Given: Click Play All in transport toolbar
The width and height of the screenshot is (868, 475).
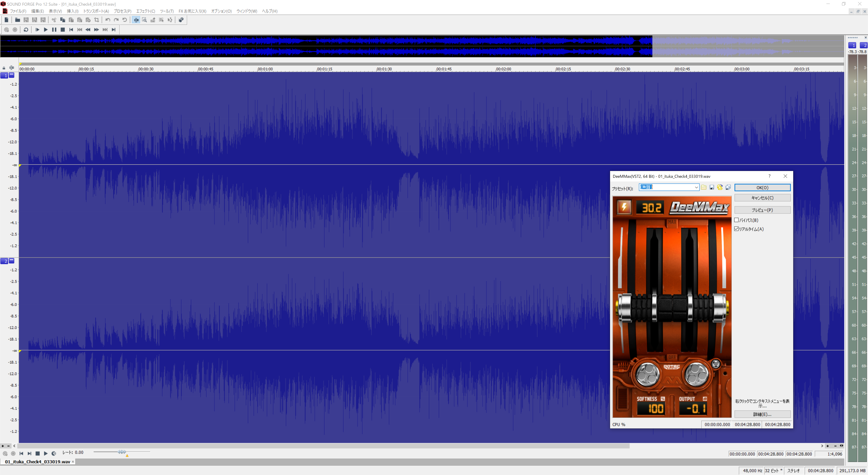Looking at the screenshot, I should 37,30.
